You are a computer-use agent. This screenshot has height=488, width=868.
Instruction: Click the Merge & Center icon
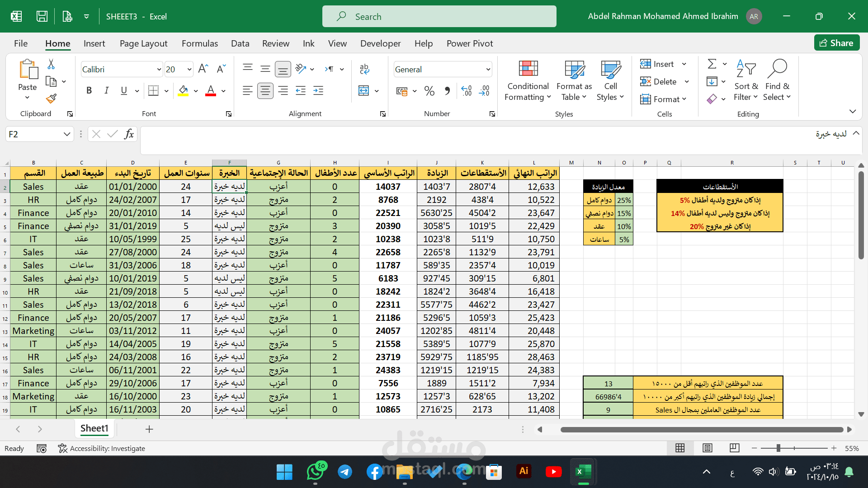pos(364,90)
